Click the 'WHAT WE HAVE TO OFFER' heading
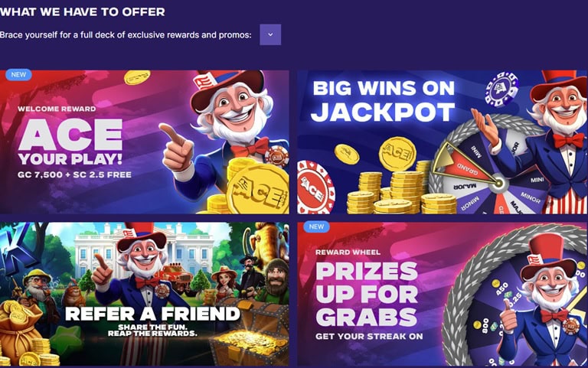Image resolution: width=588 pixels, height=368 pixels. (x=83, y=11)
